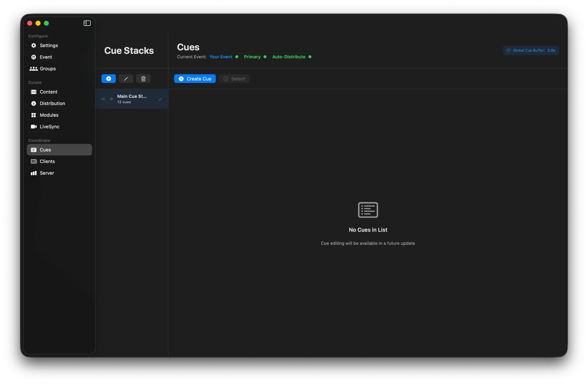The height and width of the screenshot is (384, 588).
Task: Open the Content page
Action: (x=49, y=92)
